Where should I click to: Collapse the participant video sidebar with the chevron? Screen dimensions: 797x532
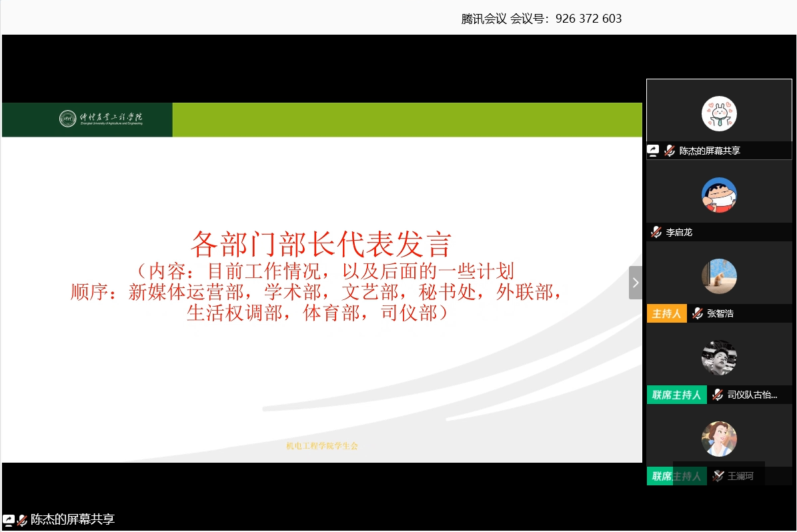click(x=635, y=283)
